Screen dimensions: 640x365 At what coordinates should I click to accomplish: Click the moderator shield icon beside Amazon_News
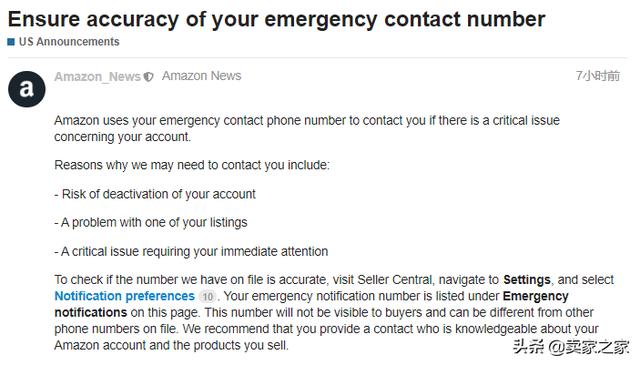pyautogui.click(x=148, y=77)
